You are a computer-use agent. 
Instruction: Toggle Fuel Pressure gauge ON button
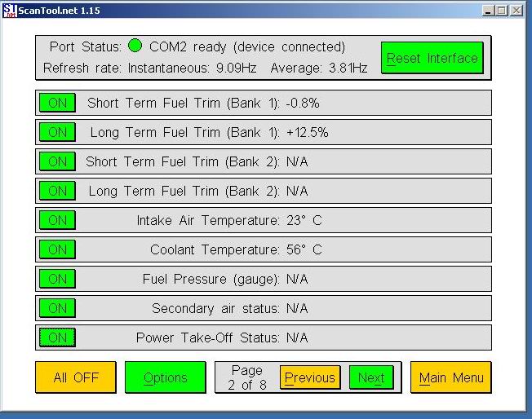[x=57, y=279]
